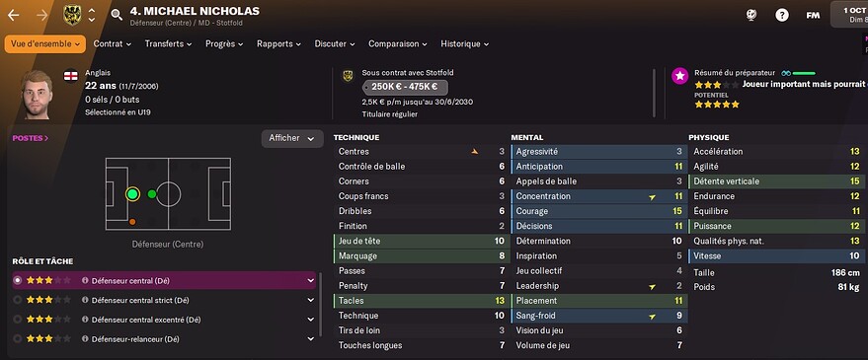
Task: Click the help question mark icon
Action: pos(782,15)
